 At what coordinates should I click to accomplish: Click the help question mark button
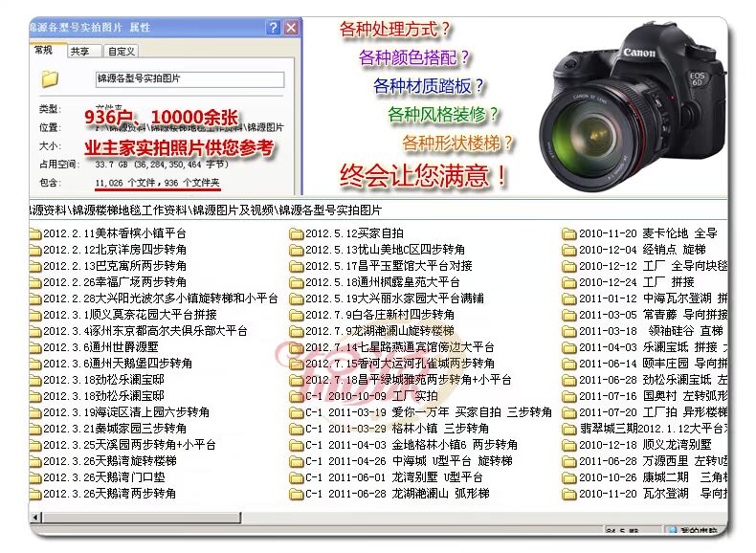coord(273,28)
